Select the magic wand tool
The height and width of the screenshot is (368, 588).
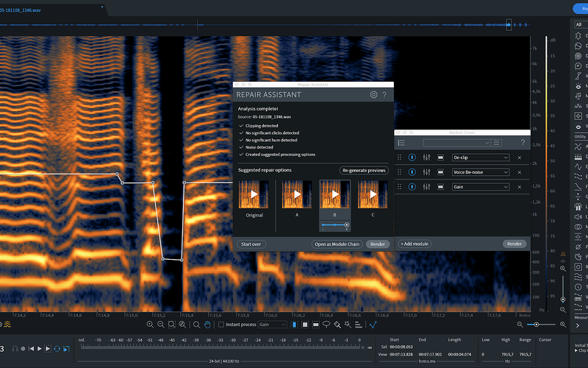[348, 325]
